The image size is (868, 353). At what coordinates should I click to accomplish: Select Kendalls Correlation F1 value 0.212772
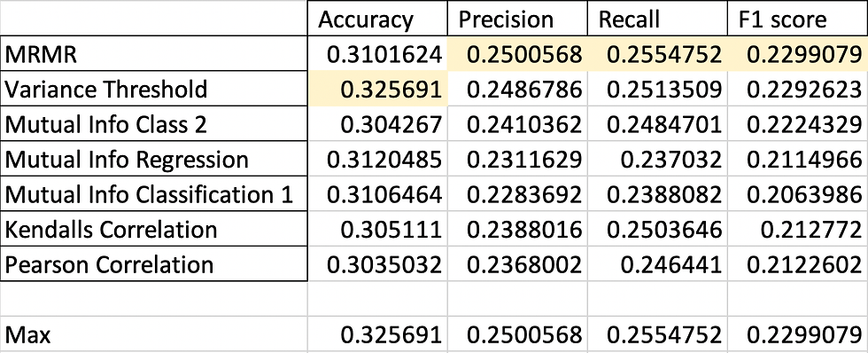tap(797, 228)
